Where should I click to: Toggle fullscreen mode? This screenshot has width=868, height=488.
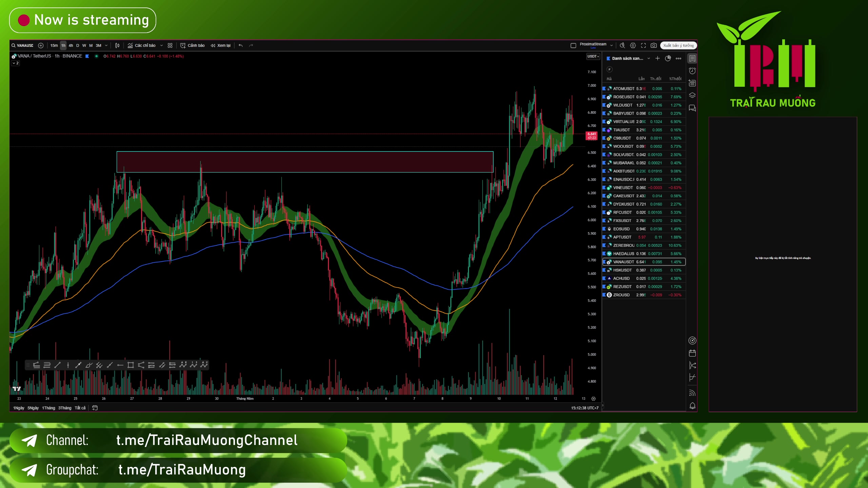644,45
